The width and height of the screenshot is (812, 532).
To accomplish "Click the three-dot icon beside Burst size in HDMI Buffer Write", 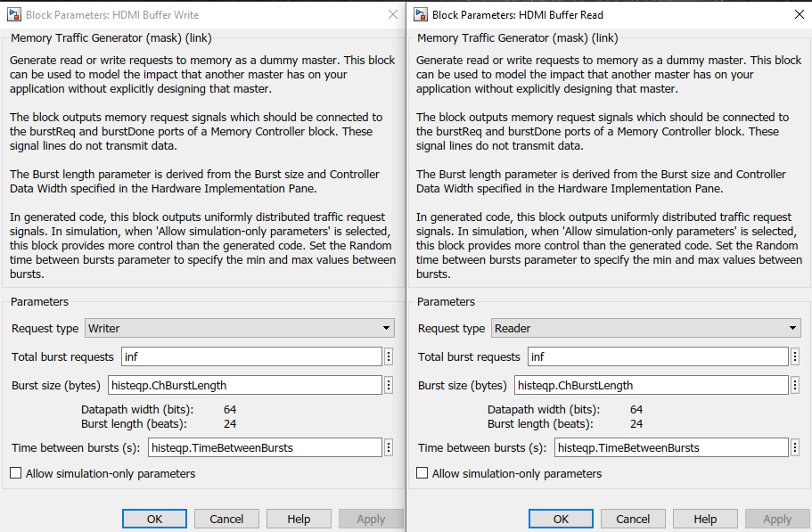I will (389, 386).
